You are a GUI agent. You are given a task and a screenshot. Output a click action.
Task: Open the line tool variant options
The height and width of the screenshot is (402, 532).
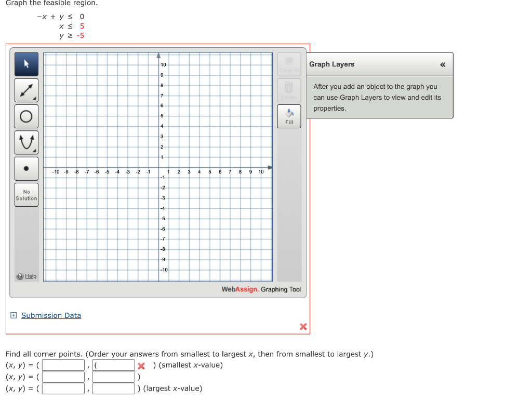tap(35, 99)
